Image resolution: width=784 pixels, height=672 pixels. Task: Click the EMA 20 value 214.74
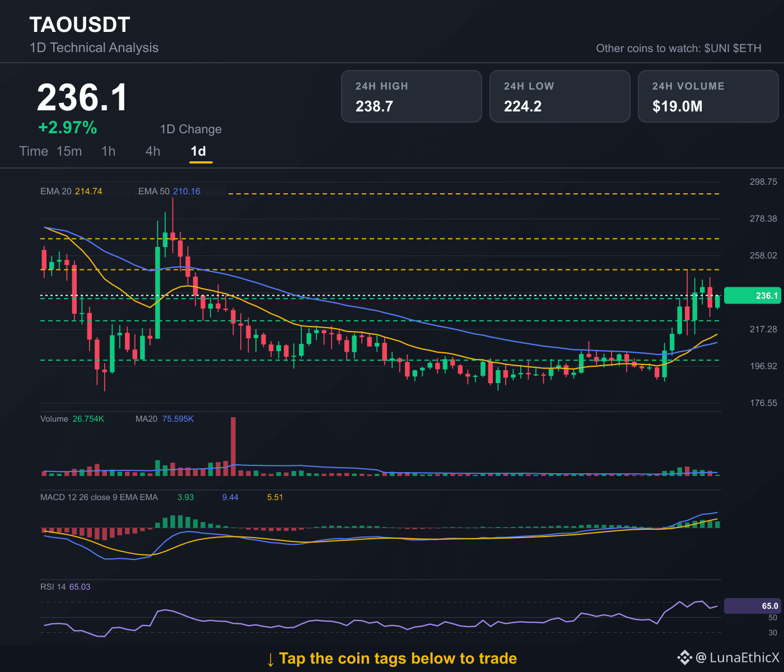click(x=88, y=192)
